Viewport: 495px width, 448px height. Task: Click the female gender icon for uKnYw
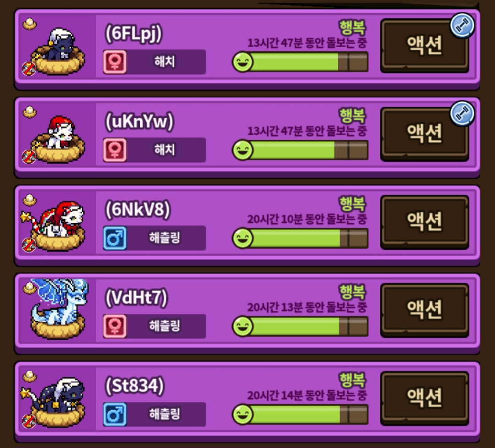pyautogui.click(x=115, y=150)
